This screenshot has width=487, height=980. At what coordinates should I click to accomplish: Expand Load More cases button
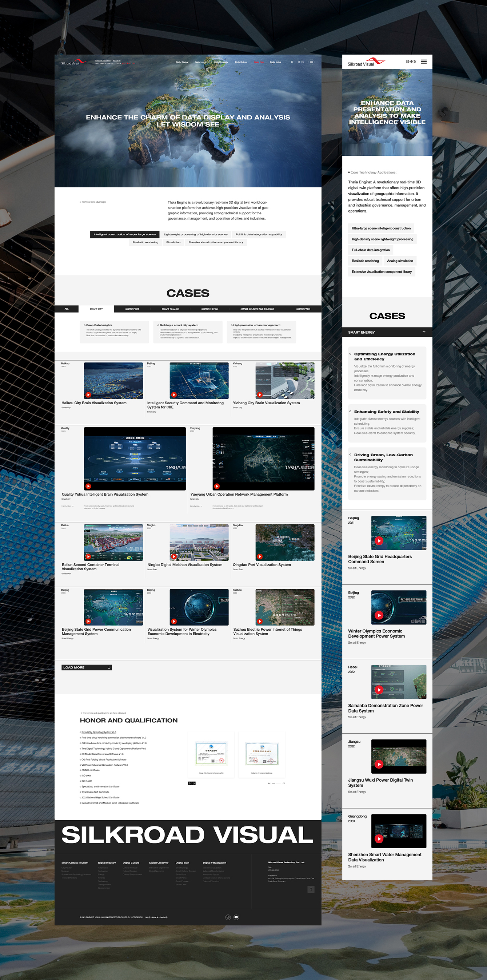point(87,667)
